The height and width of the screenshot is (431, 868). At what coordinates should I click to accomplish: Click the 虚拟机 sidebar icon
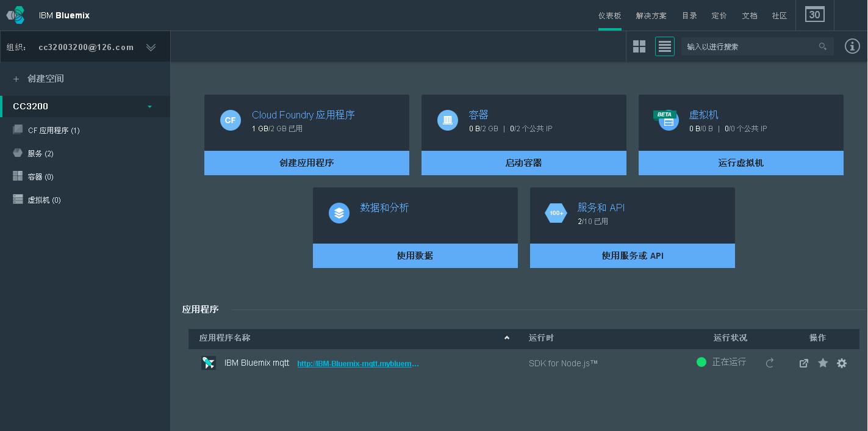(18, 199)
